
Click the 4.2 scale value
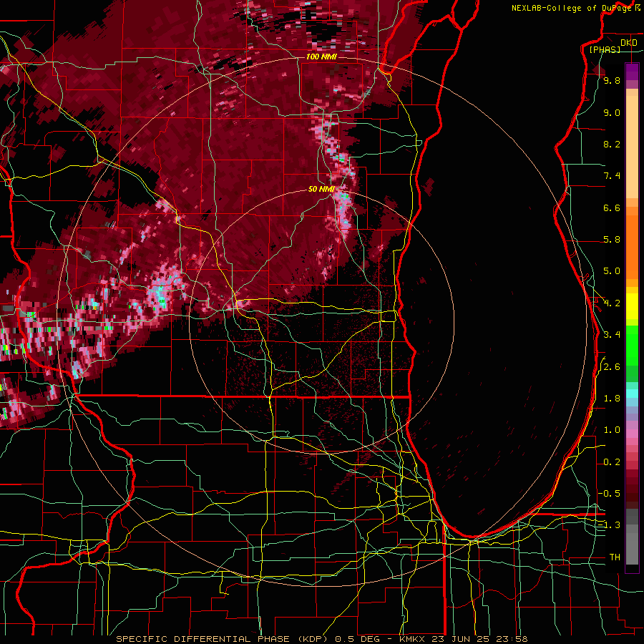point(612,303)
